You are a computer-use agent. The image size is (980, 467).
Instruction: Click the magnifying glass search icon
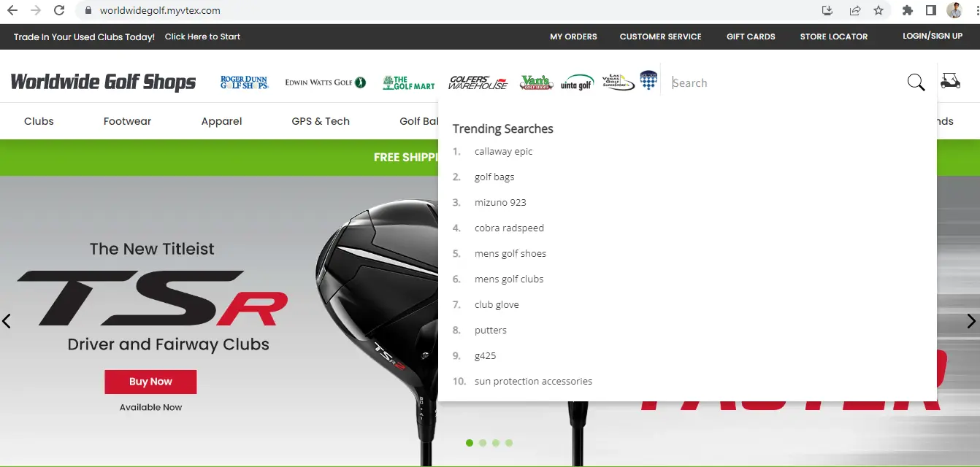tap(916, 82)
